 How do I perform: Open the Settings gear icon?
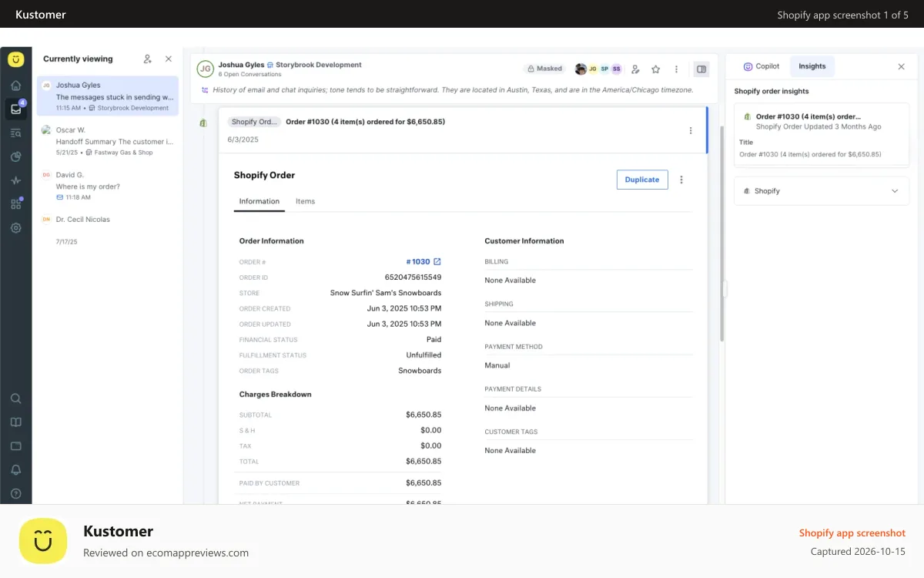click(x=15, y=228)
